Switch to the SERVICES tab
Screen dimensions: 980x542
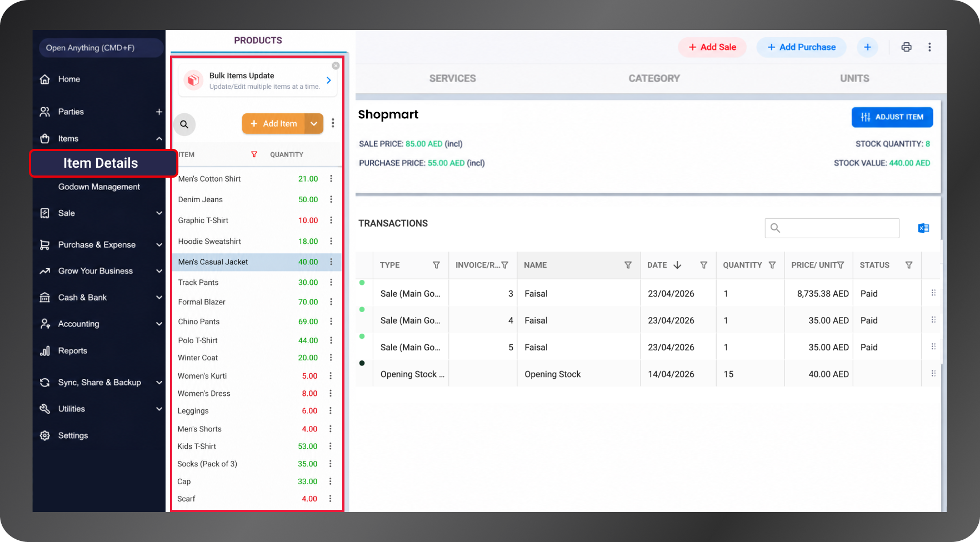[452, 78]
